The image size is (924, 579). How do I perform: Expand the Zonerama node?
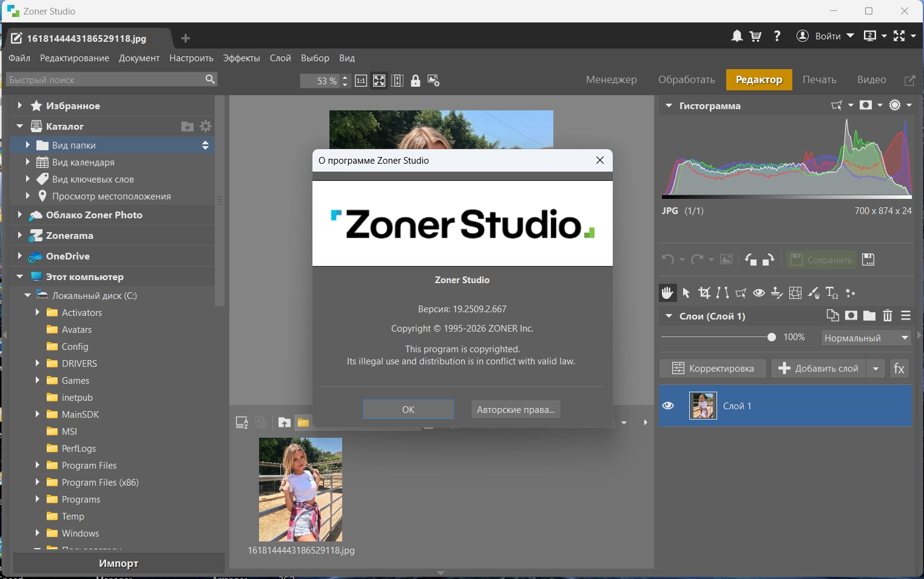pos(19,235)
